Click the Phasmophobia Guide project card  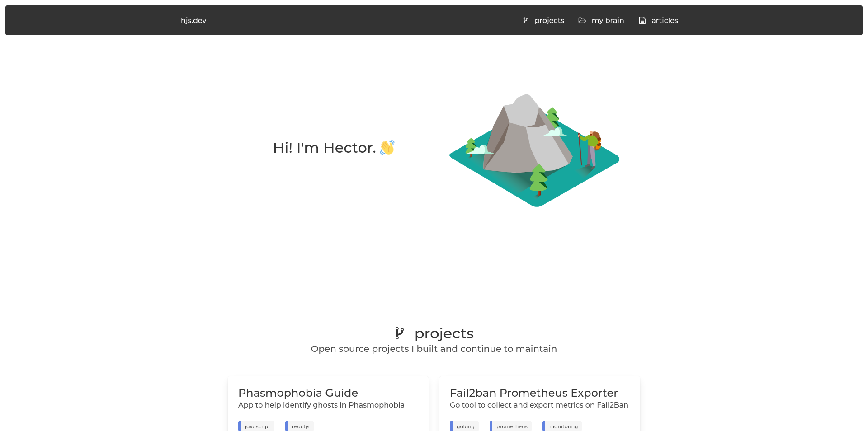(328, 403)
